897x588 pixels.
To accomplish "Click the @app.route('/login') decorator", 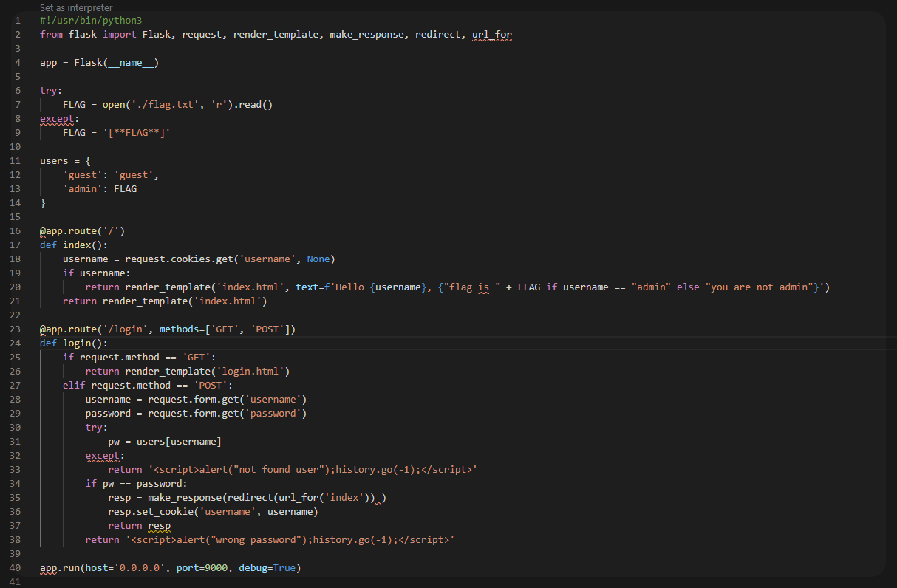I will tap(168, 329).
